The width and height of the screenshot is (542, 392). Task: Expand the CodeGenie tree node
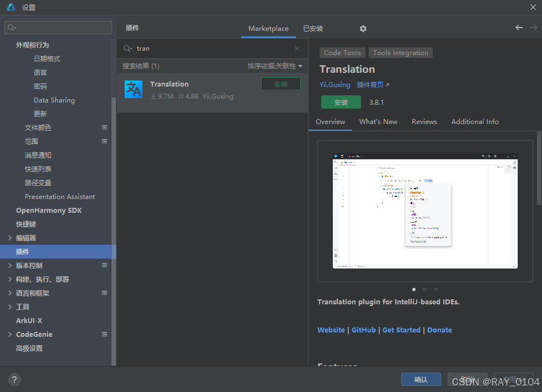coord(10,334)
